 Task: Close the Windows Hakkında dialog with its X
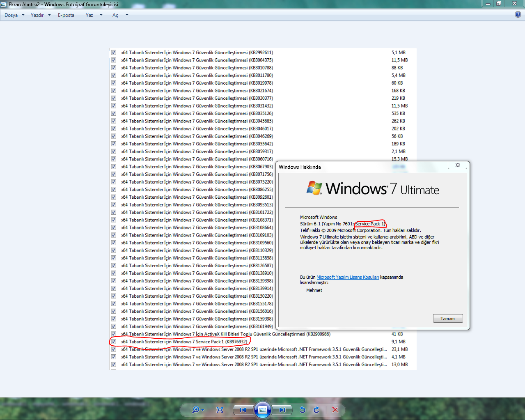point(458,165)
